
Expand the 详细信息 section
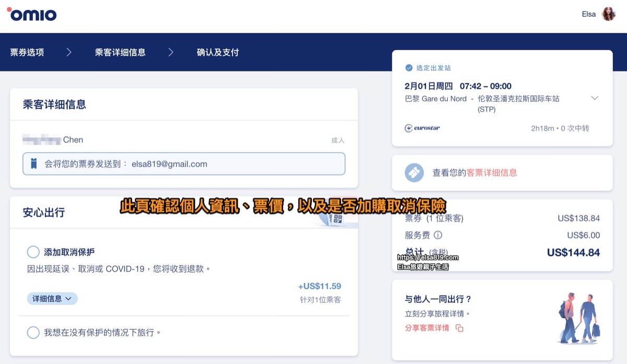(51, 298)
